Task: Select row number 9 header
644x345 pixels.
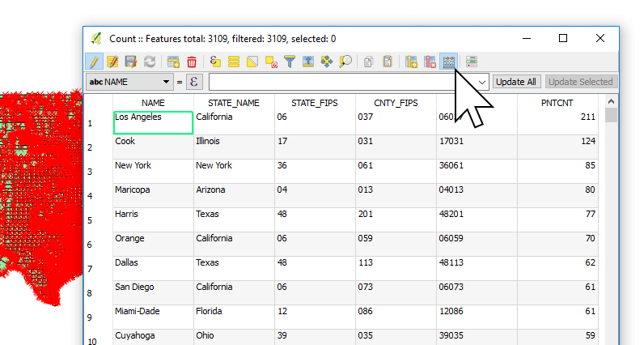Action: point(98,317)
